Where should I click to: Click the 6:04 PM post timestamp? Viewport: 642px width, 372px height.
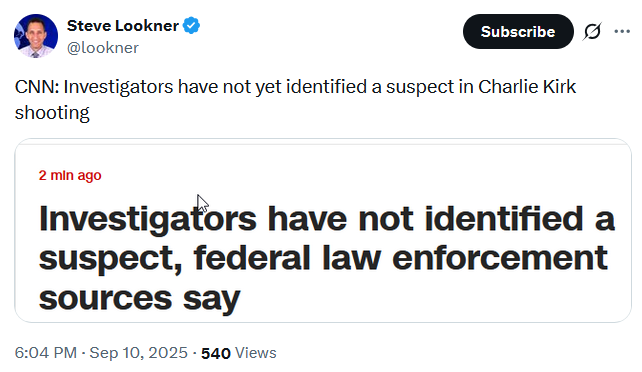[46, 353]
